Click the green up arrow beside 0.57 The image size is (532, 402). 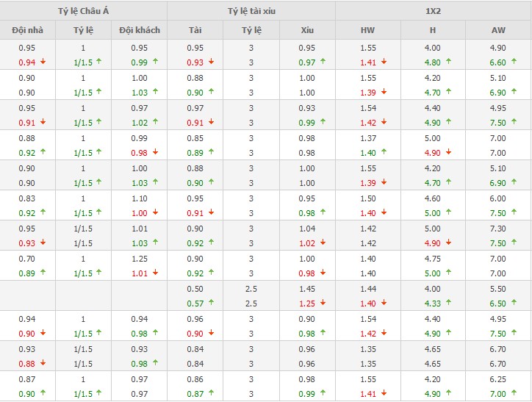(x=209, y=304)
